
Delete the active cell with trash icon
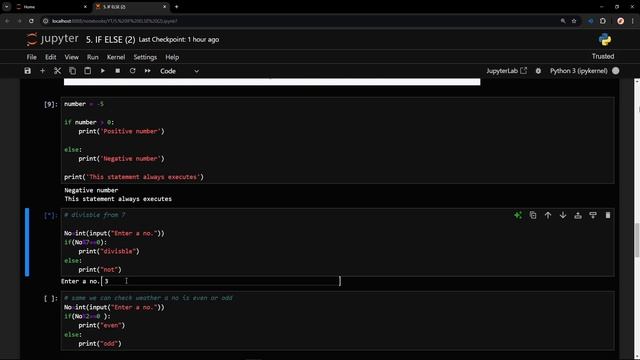[608, 215]
